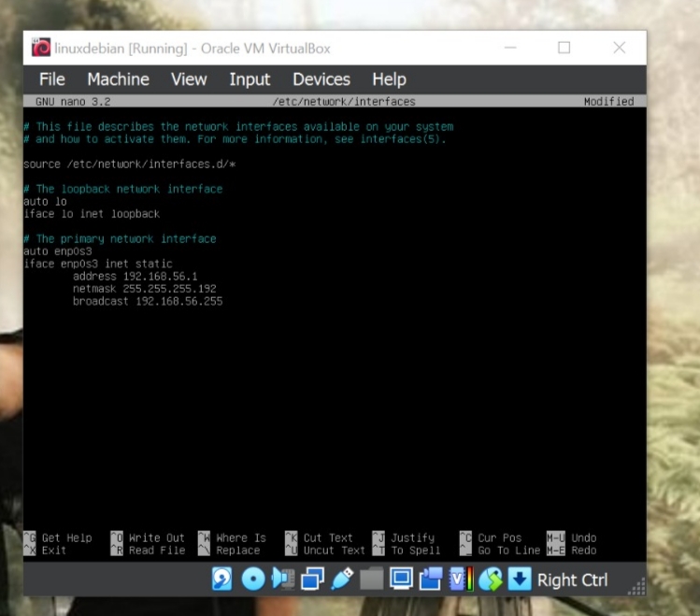The height and width of the screenshot is (616, 700).
Task: Click the 'iface enp0s3 inet static' line
Action: pyautogui.click(x=98, y=264)
